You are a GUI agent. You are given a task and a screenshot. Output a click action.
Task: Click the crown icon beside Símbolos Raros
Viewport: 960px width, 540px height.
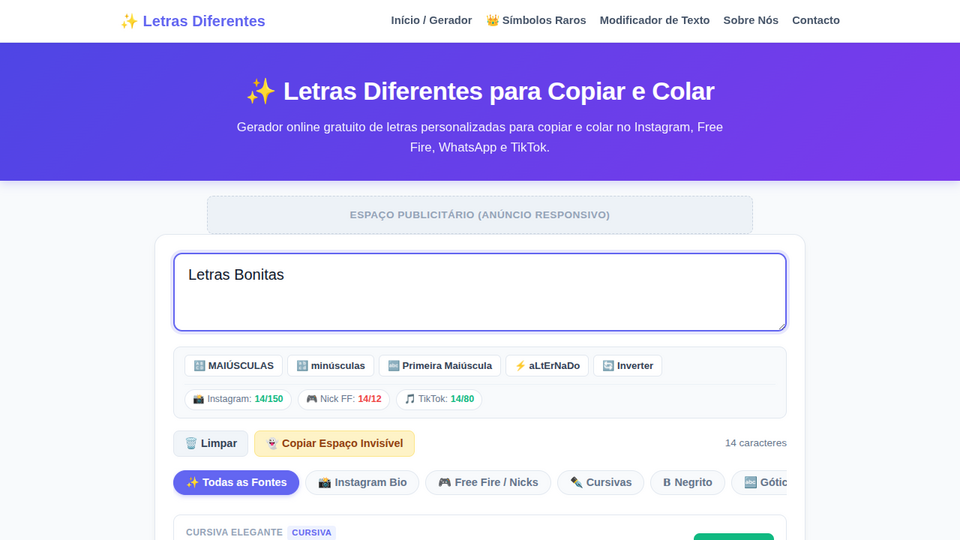coord(492,21)
